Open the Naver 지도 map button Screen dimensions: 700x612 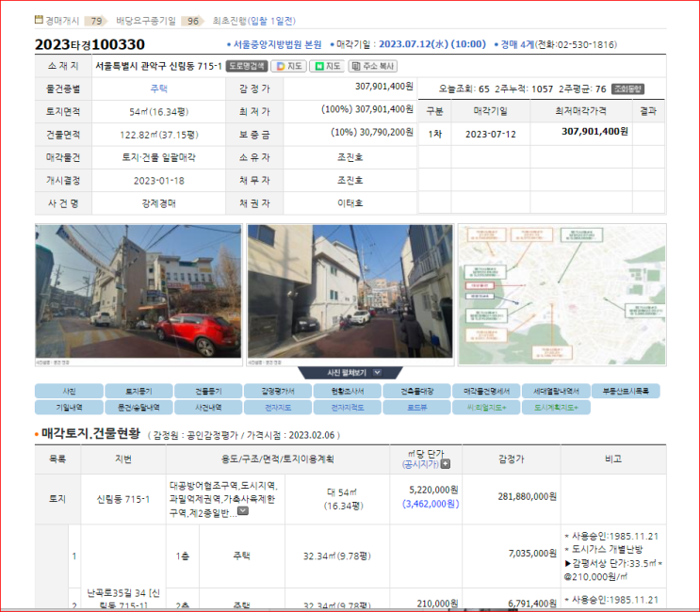(x=327, y=66)
